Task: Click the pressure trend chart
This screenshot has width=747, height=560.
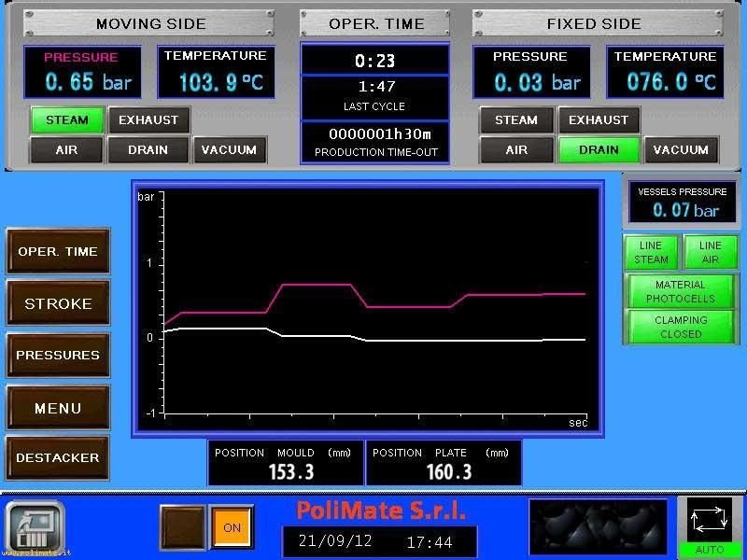Action: 368,309
